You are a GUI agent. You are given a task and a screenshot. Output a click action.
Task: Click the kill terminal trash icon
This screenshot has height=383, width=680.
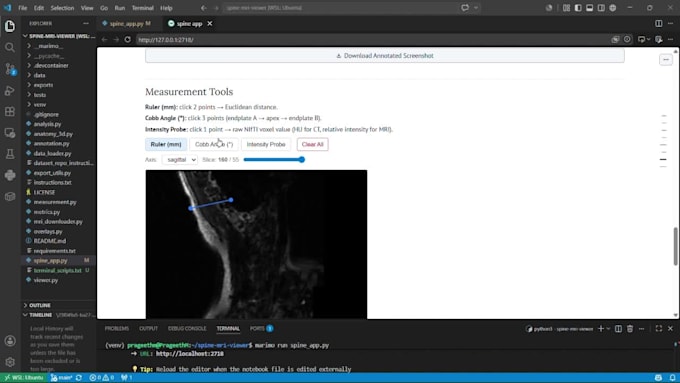pyautogui.click(x=630, y=329)
